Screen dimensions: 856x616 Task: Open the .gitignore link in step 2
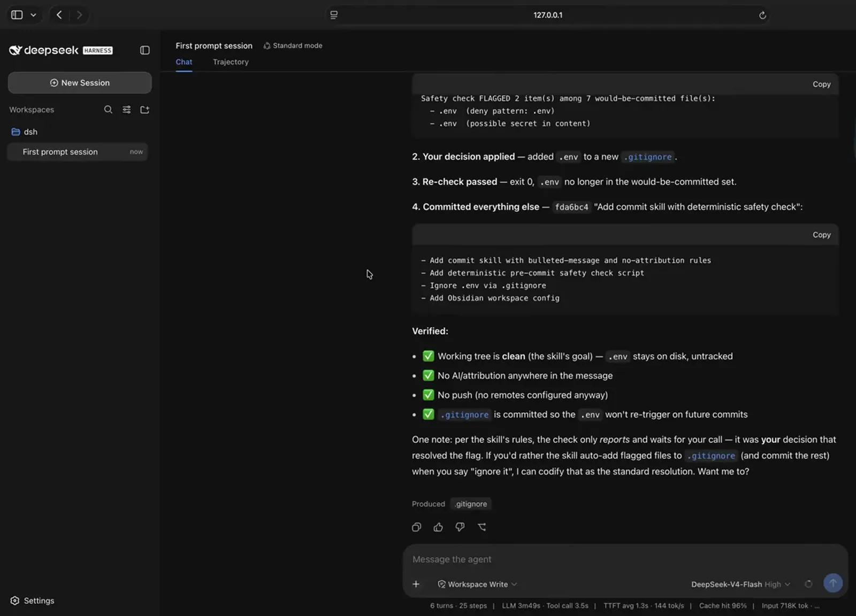coord(647,157)
